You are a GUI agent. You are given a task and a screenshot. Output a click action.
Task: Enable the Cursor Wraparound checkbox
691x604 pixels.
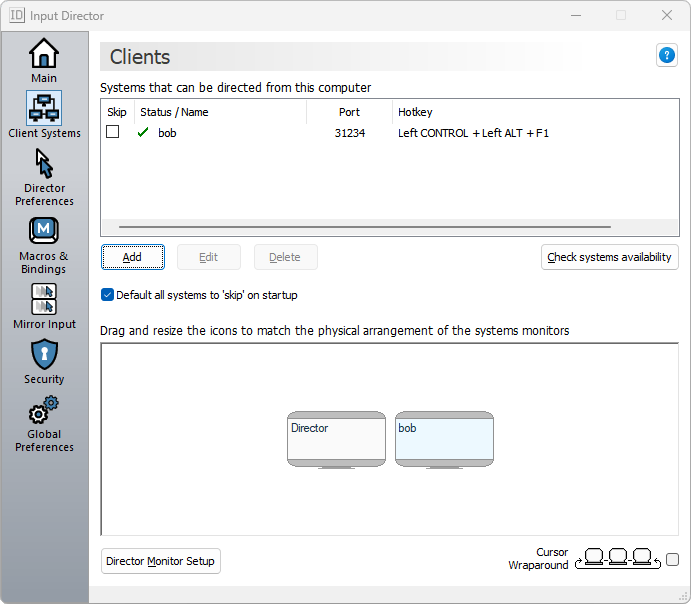(672, 560)
